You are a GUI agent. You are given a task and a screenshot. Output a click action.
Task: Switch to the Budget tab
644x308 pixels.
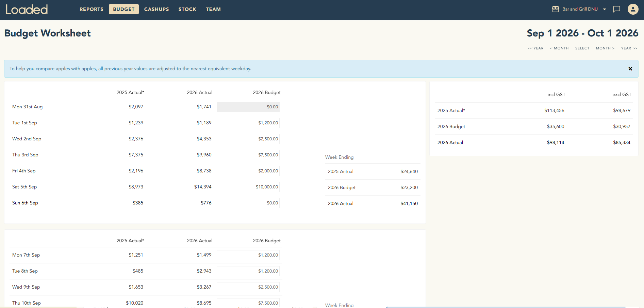123,9
